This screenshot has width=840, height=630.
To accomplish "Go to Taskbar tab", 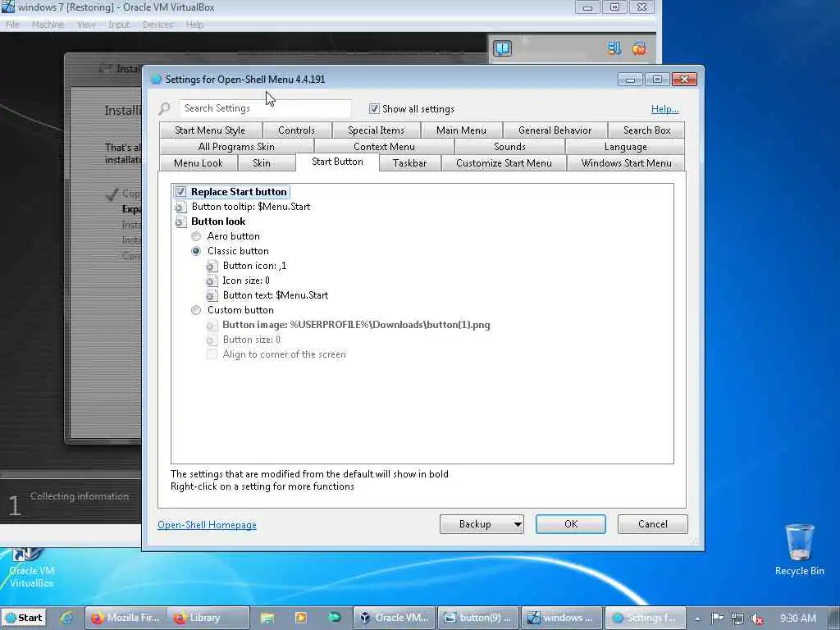I will click(410, 163).
